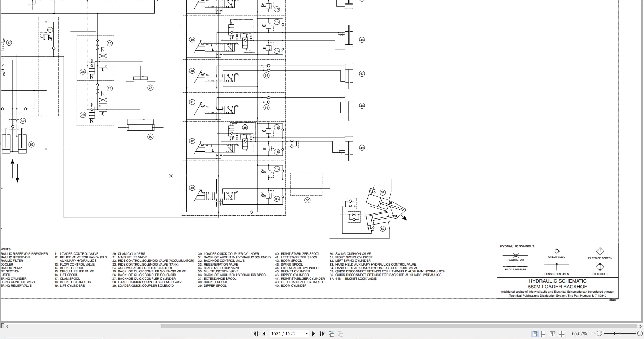Open the zoom level dropdown

[594, 333]
